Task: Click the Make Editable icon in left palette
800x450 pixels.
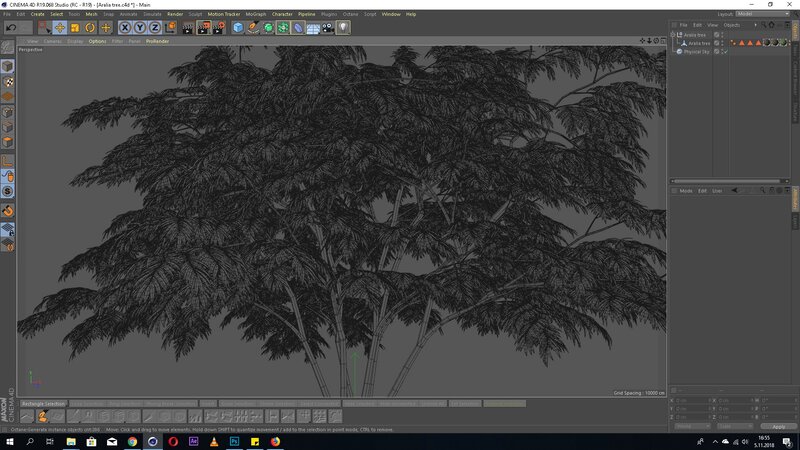Action: point(7,47)
